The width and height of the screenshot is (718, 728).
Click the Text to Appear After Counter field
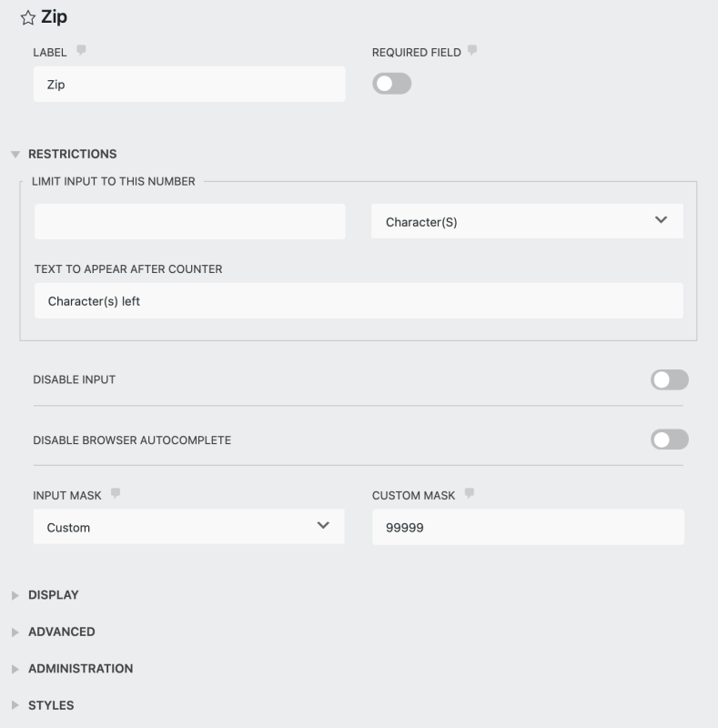pyautogui.click(x=359, y=301)
